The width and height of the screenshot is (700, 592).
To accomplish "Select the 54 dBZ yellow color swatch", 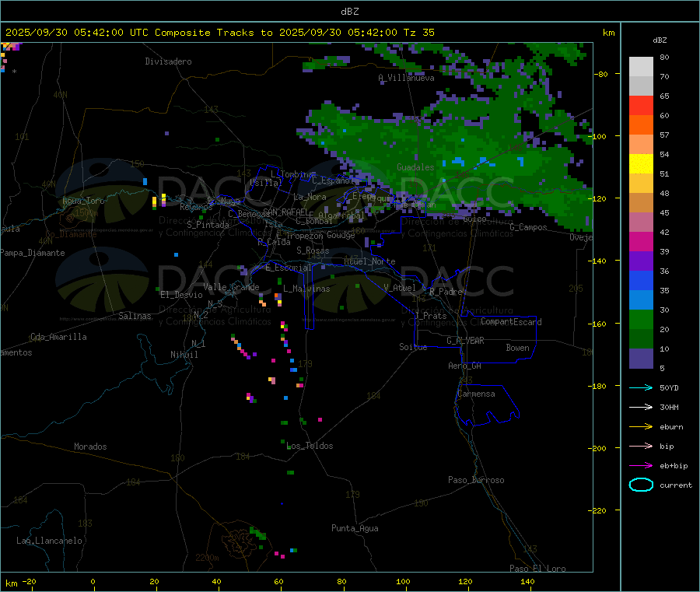I will click(641, 164).
